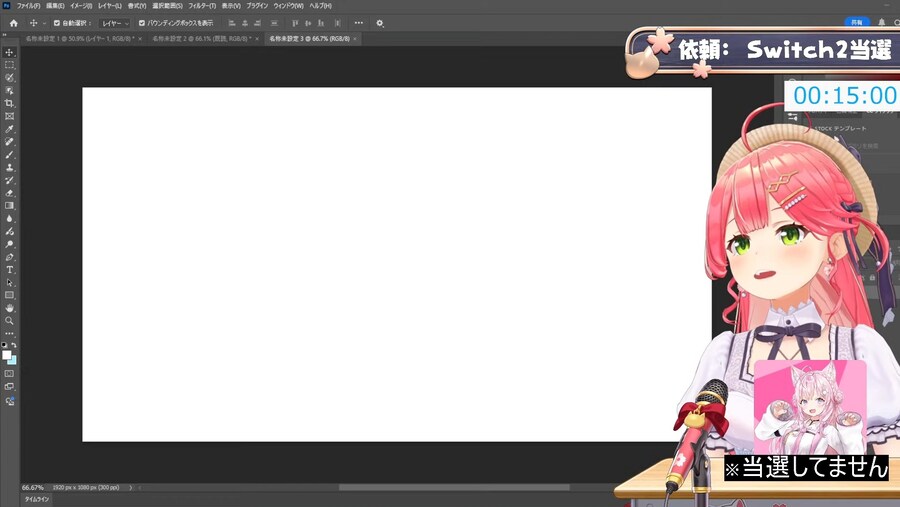Toggle the 自動選択 (auto-select) checkbox

(57, 24)
